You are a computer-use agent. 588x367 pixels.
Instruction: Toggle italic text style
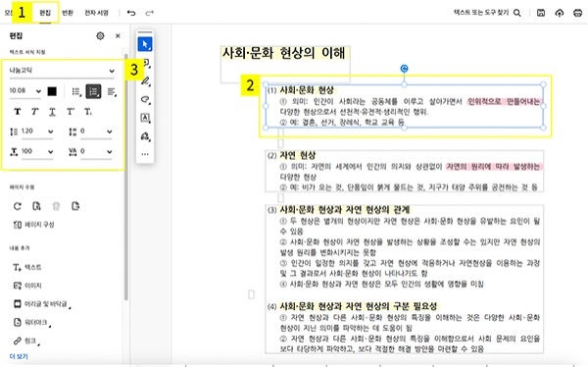[x=35, y=112]
